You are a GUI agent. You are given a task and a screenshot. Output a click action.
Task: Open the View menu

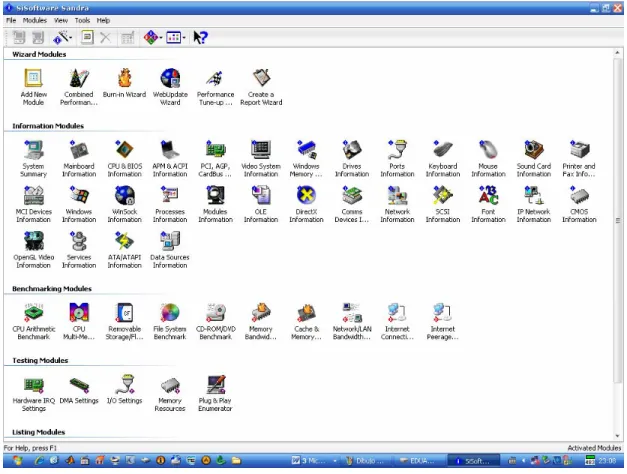pos(61,20)
